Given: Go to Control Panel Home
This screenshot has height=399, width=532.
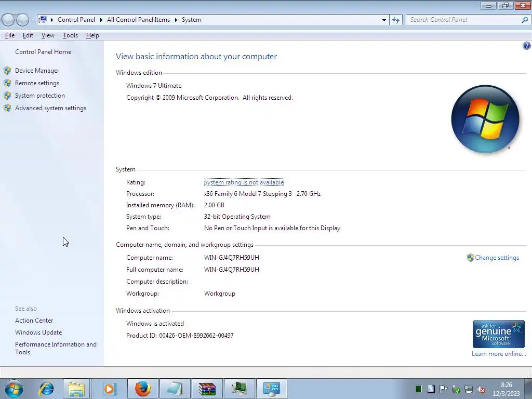Looking at the screenshot, I should coord(43,52).
